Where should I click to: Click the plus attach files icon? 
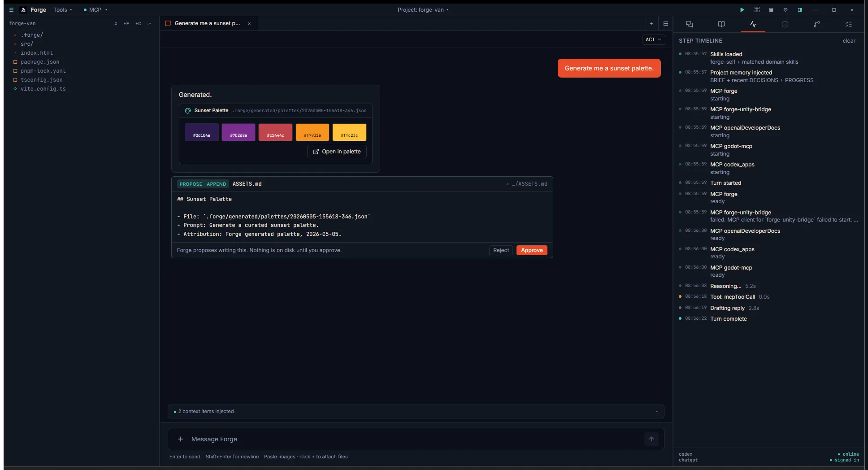click(181, 439)
